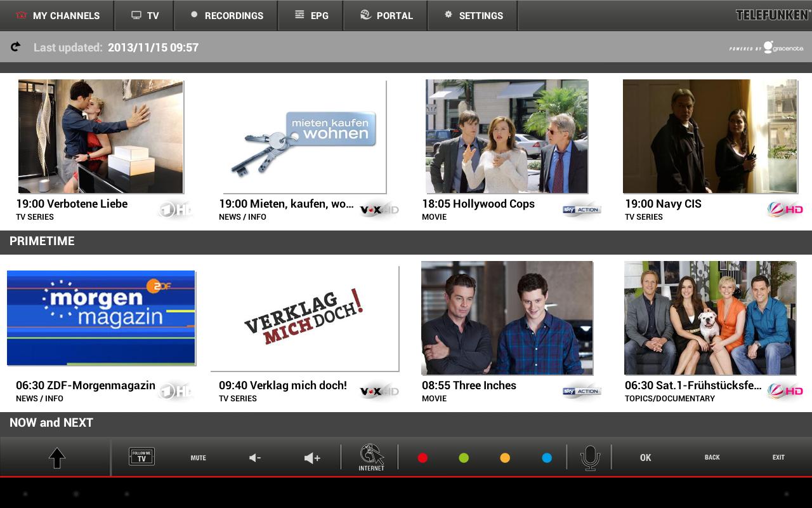Select the Hollywood Cops movie thumbnail
This screenshot has width=812, height=508.
pyautogui.click(x=506, y=136)
